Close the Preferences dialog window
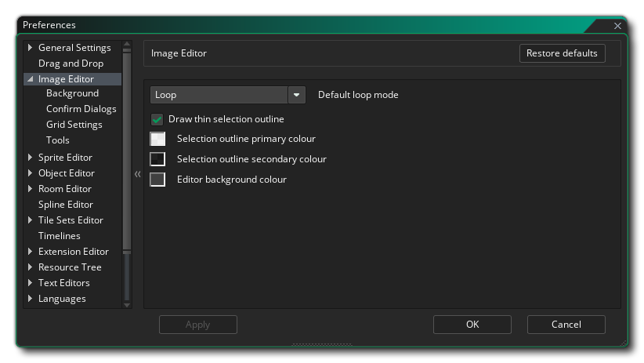Screen dimensions: 644x363 pos(617,26)
